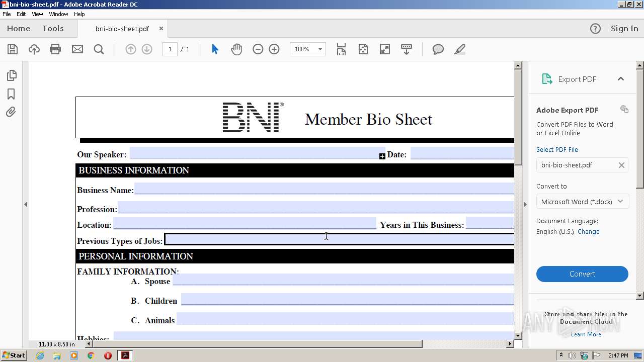Click the Location form field
644x362 pixels.
tap(245, 223)
